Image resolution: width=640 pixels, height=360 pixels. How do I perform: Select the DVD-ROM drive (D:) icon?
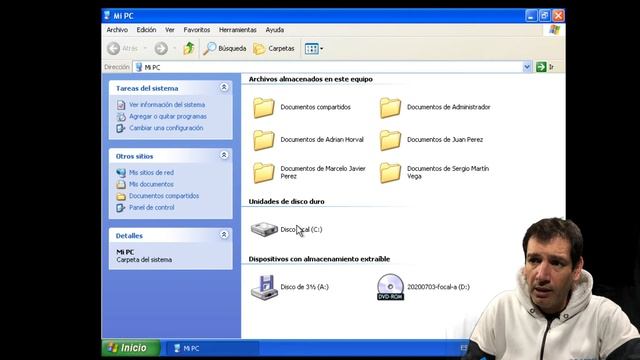point(390,287)
